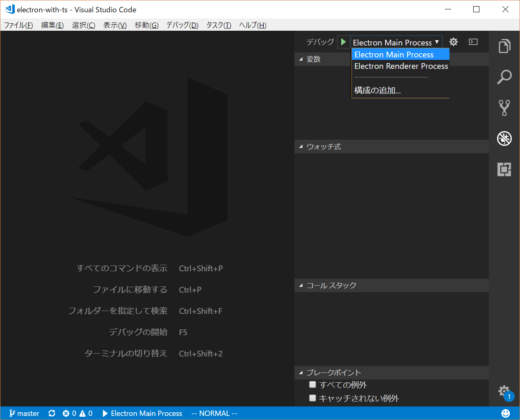Click the ファイルに移動する hint text
This screenshot has height=420, width=520.
coord(130,289)
